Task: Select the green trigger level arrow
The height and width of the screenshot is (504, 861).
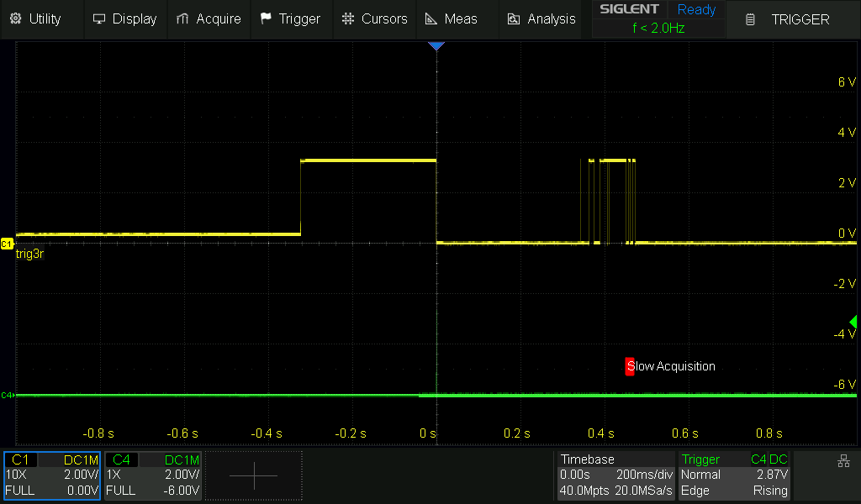Action: [x=853, y=323]
